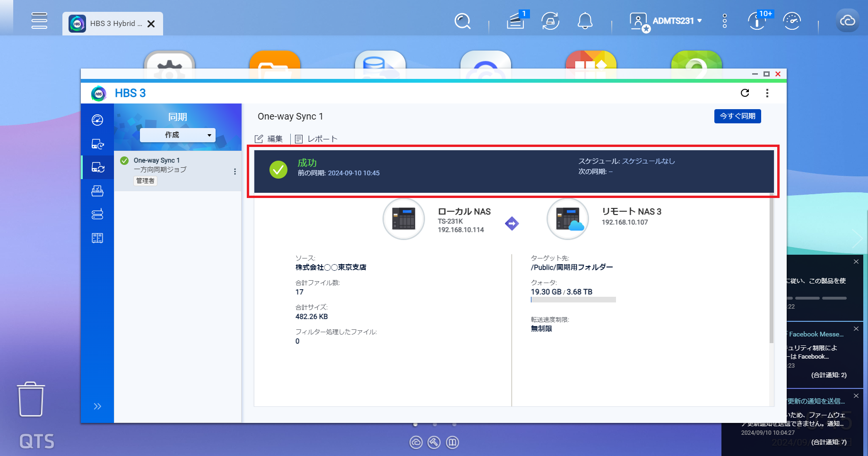This screenshot has width=868, height=456.
Task: Open the Recycle Bin on the desktop
Action: (31, 399)
